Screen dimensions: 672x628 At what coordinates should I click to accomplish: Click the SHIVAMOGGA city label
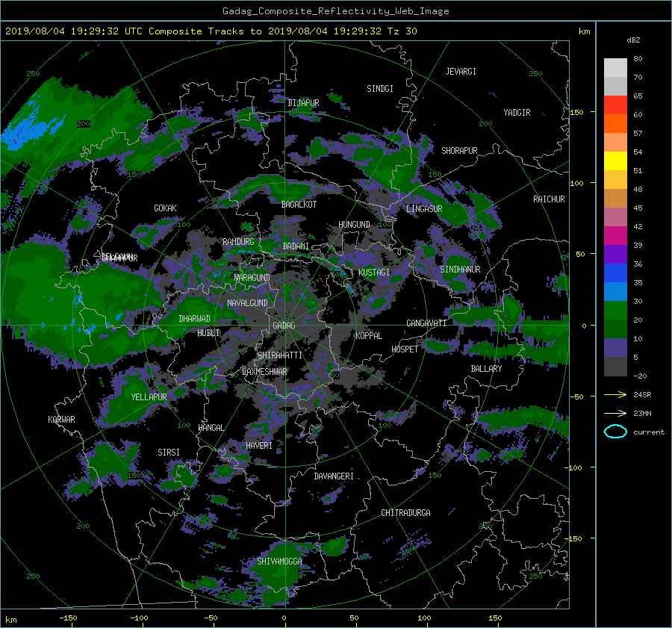click(279, 561)
